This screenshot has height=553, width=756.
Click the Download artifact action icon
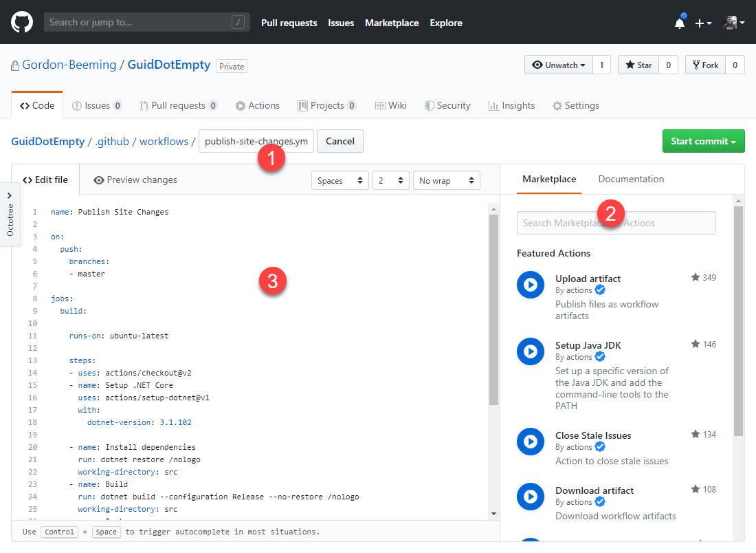(531, 497)
